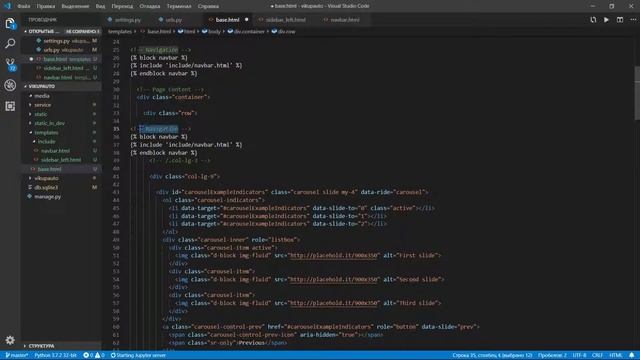Viewport: 640px width, 360px height.
Task: Open the Вид menu
Action: point(100,6)
